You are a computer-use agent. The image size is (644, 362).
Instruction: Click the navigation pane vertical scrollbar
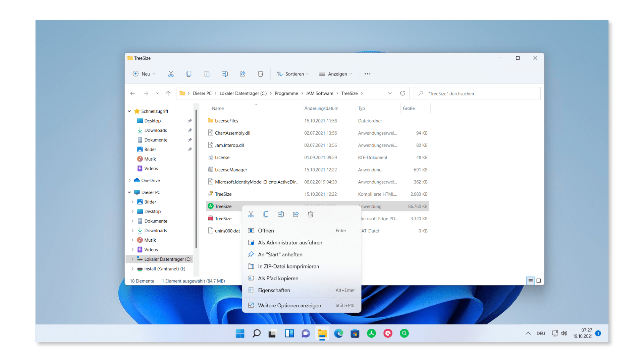196,179
